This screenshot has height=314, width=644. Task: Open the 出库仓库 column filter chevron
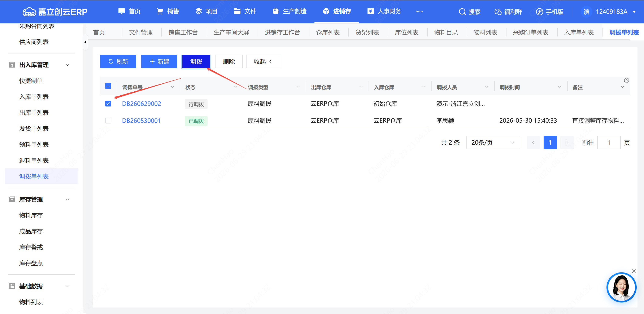pos(361,87)
